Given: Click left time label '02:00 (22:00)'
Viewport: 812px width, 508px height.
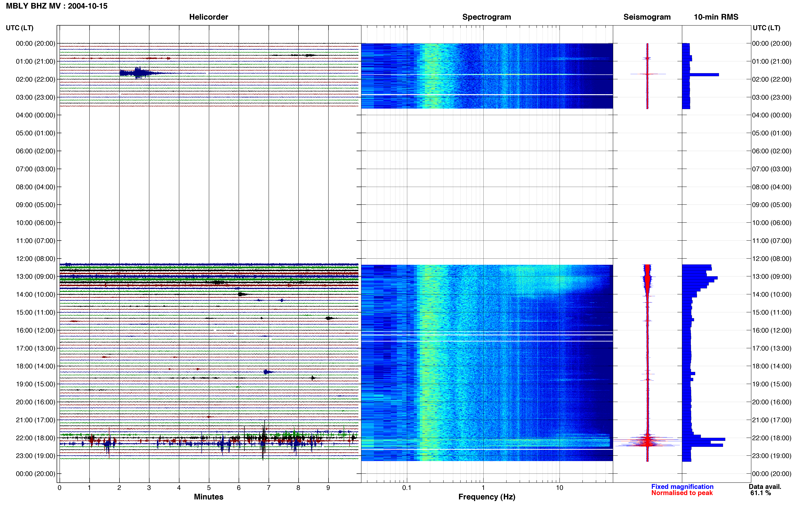Looking at the screenshot, I should 36,79.
